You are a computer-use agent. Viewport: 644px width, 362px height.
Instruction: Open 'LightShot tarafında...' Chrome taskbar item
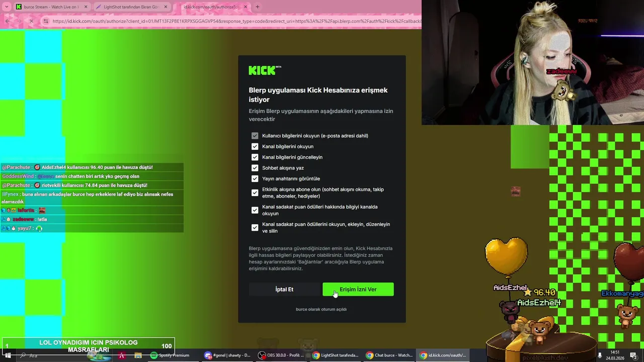[x=336, y=355]
